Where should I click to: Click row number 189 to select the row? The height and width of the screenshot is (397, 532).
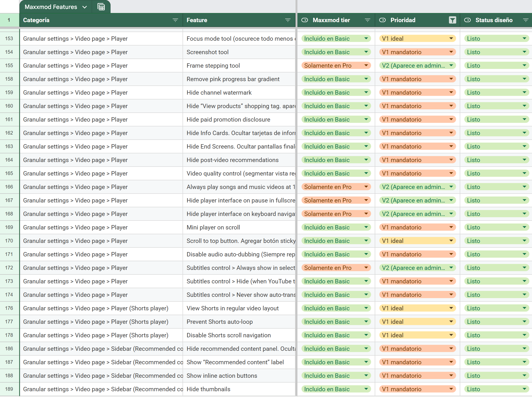click(x=9, y=389)
